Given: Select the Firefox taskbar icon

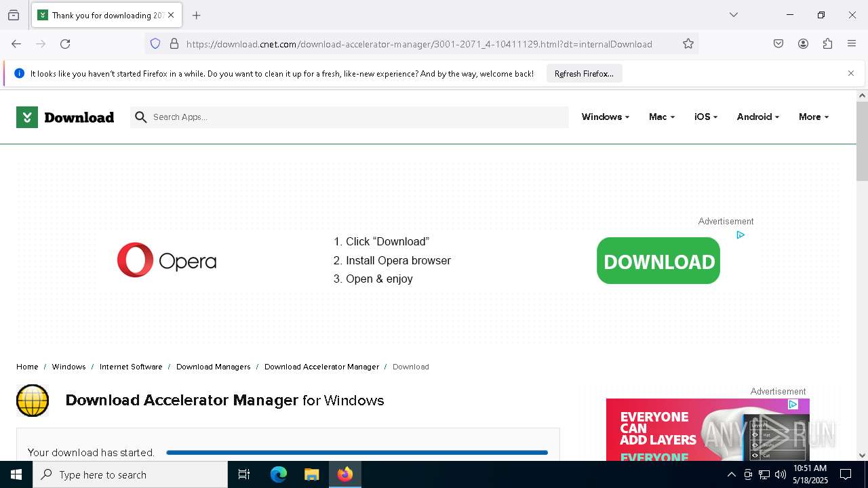Looking at the screenshot, I should [x=344, y=474].
